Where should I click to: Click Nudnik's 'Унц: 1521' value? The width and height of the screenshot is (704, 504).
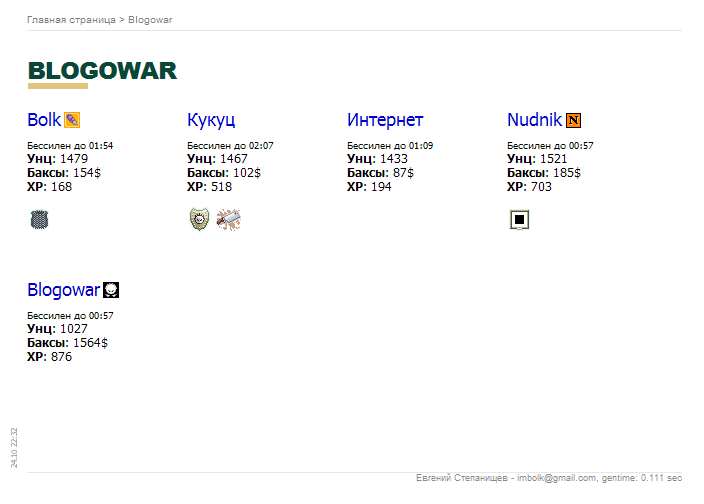537,159
